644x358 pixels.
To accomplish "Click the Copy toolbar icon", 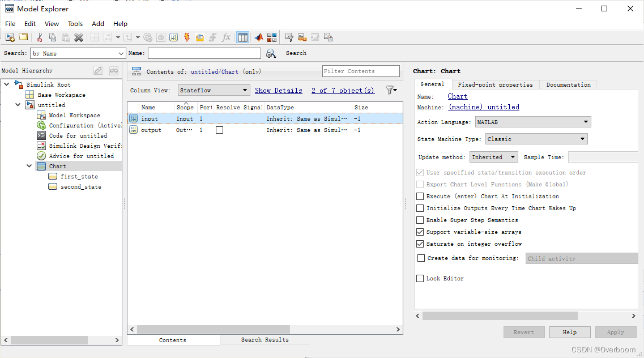I will point(53,37).
